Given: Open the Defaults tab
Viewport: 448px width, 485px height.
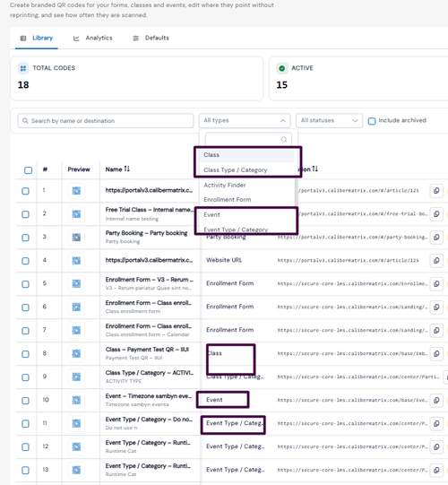Looking at the screenshot, I should click(151, 38).
